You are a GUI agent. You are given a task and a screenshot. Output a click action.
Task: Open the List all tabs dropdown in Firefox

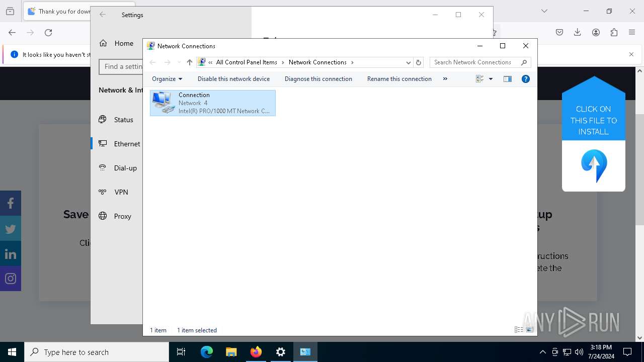(544, 11)
